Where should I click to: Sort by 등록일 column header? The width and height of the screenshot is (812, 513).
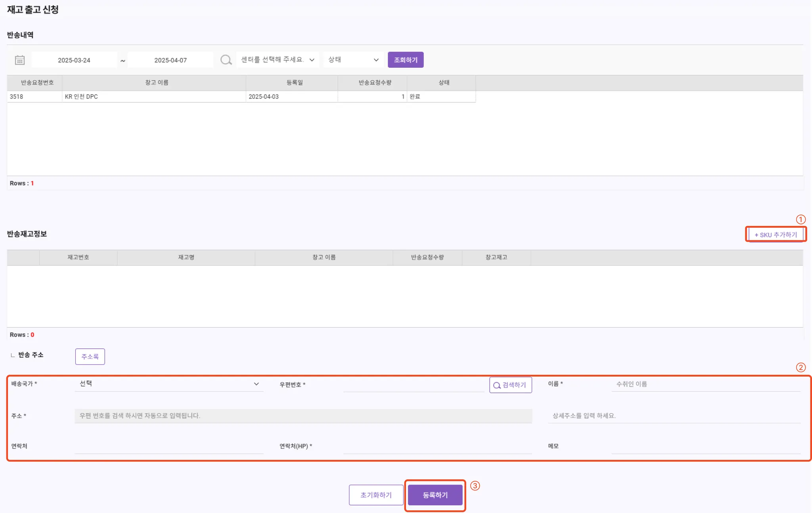tap(294, 83)
